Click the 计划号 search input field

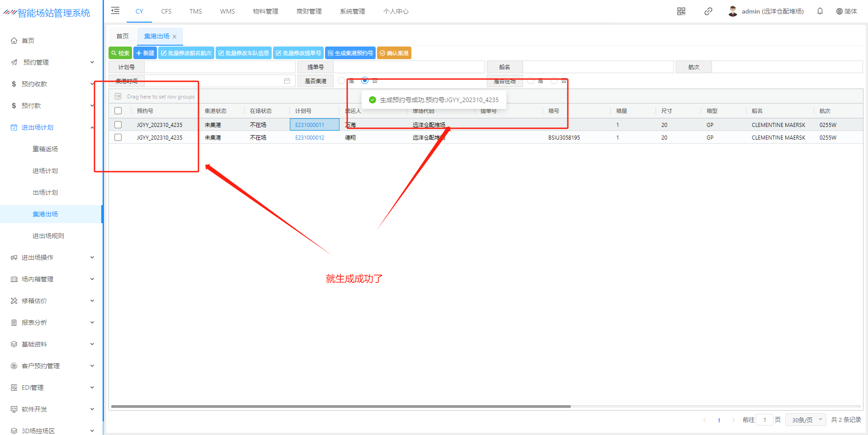click(220, 67)
